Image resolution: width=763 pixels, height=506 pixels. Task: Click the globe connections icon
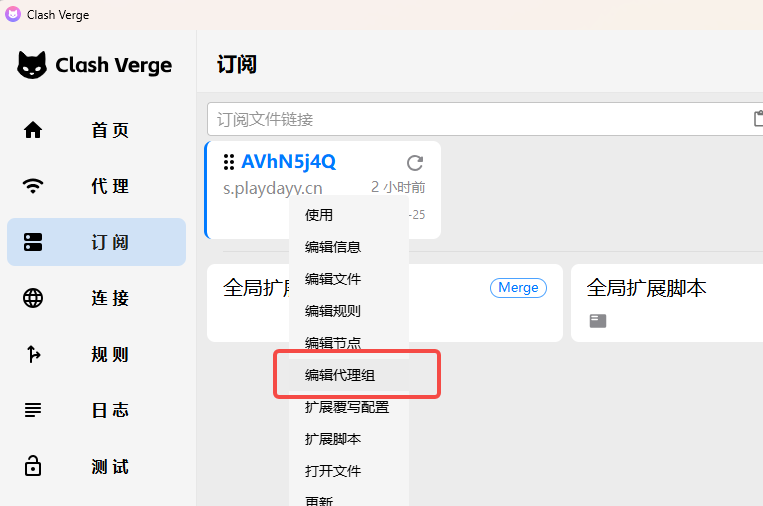[x=33, y=298]
